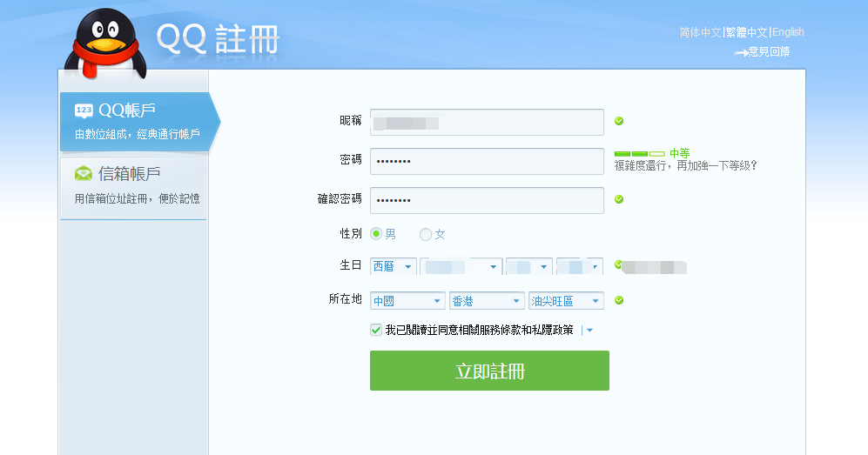Click the 我已閱讀並同意相關服務條款和私隱政策 text
Viewport: 868px width, 455px height.
click(480, 330)
